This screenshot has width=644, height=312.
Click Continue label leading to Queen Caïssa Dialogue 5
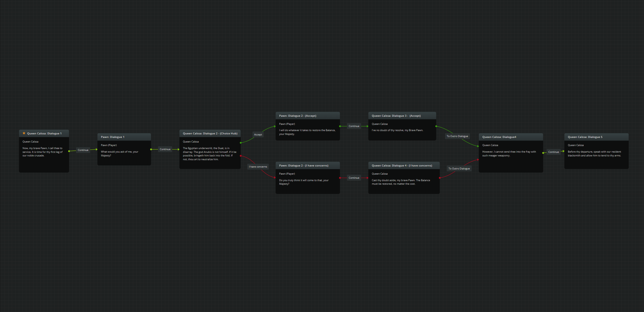click(x=553, y=152)
